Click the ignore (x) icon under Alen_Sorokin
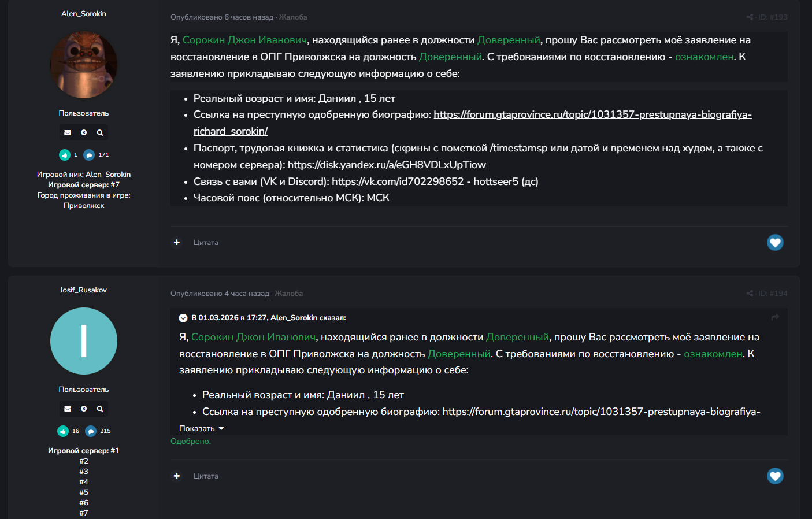The image size is (812, 519). click(84, 133)
